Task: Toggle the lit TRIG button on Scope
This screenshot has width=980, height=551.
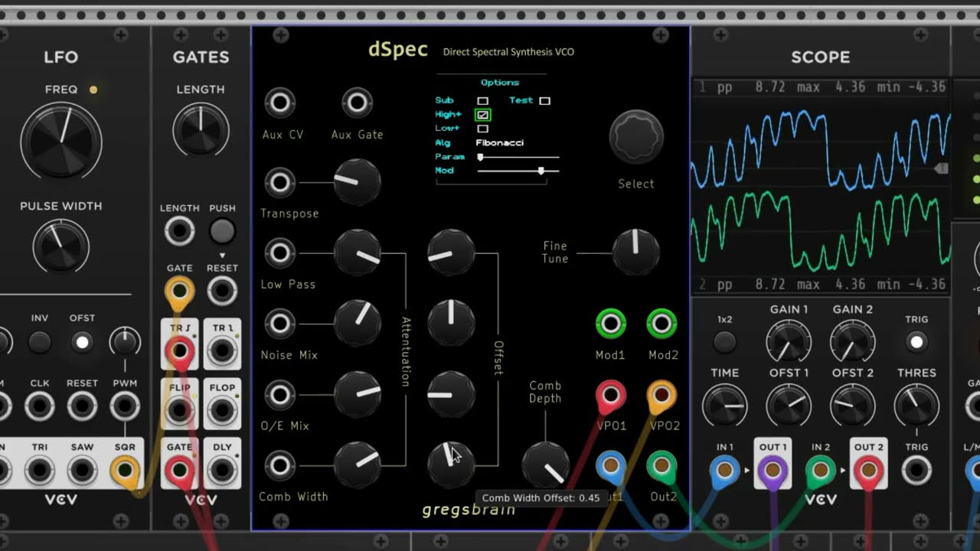Action: click(x=916, y=342)
